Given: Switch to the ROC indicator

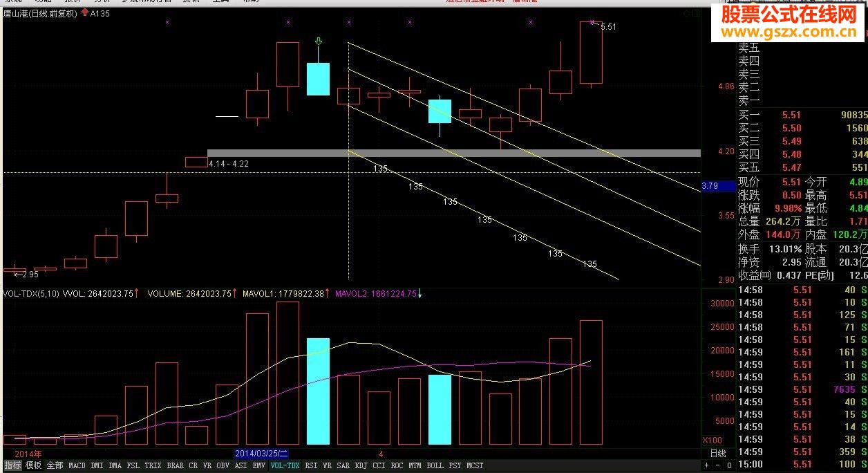Looking at the screenshot, I should pos(397,466).
